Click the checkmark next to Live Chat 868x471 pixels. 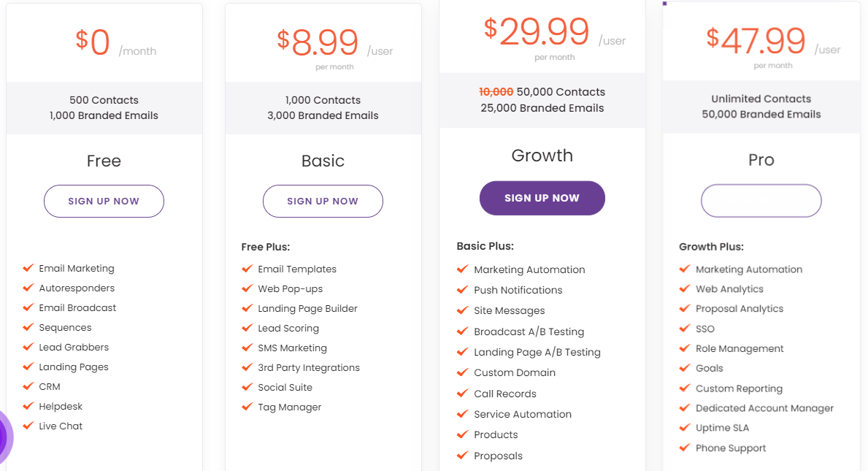28,426
